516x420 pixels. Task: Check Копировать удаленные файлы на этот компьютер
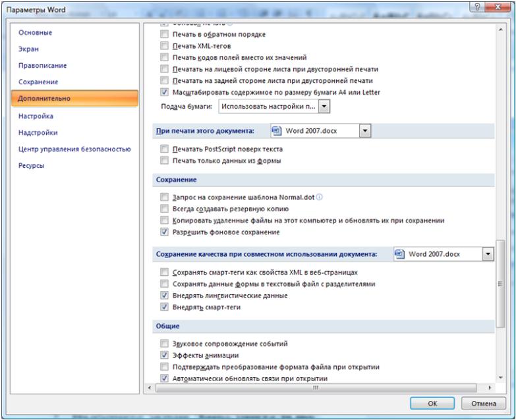[164, 220]
